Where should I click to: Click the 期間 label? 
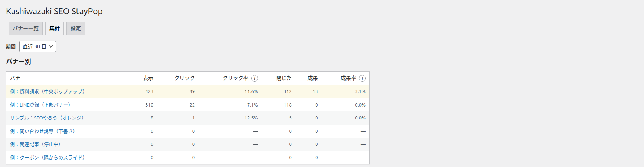(x=11, y=47)
